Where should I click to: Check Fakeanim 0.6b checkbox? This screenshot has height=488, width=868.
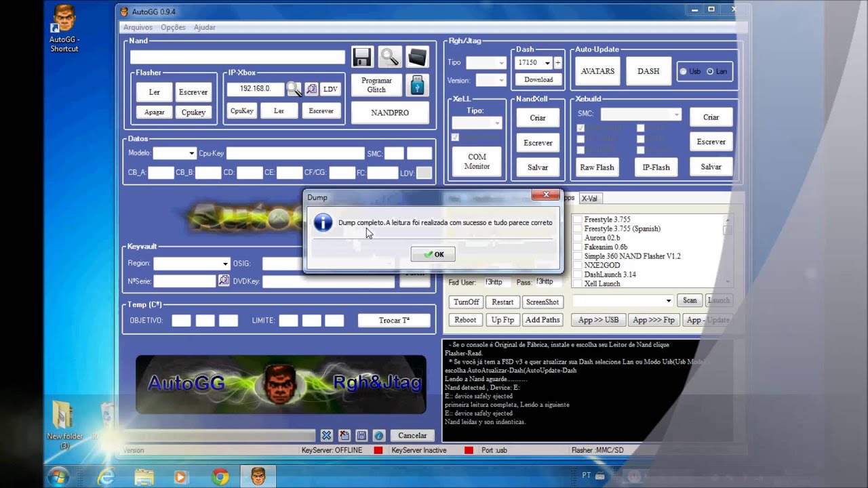[577, 247]
